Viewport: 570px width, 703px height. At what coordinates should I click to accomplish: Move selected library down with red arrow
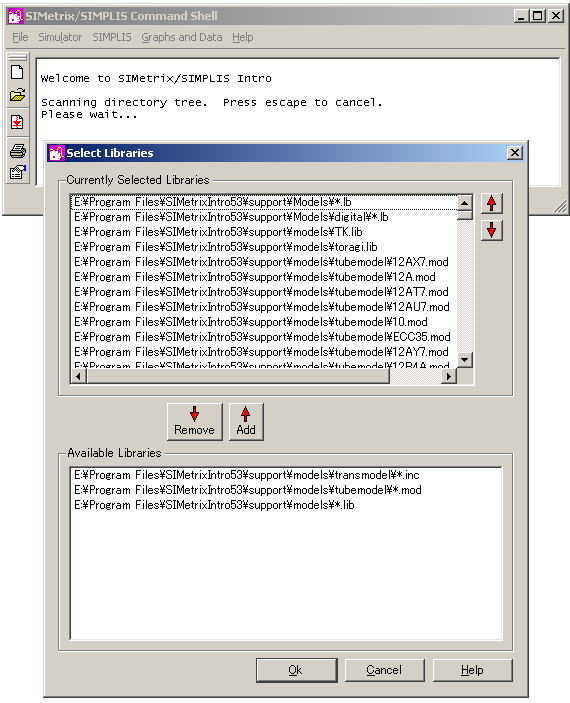tap(492, 230)
